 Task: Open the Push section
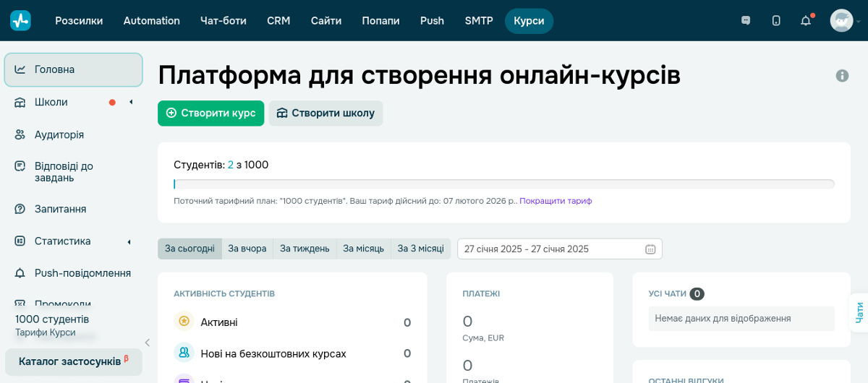coord(433,21)
